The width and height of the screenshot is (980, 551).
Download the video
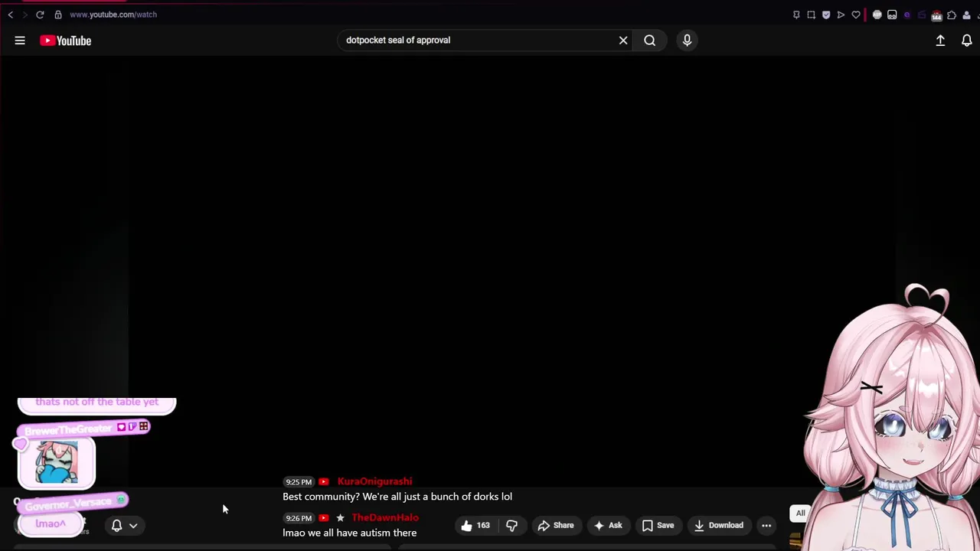click(718, 525)
